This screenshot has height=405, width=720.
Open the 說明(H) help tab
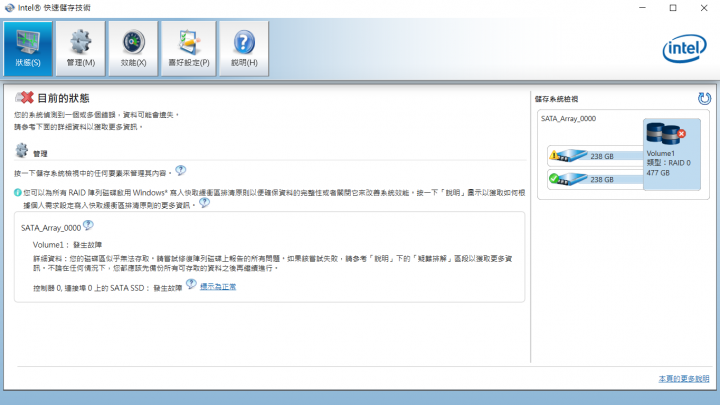point(244,48)
